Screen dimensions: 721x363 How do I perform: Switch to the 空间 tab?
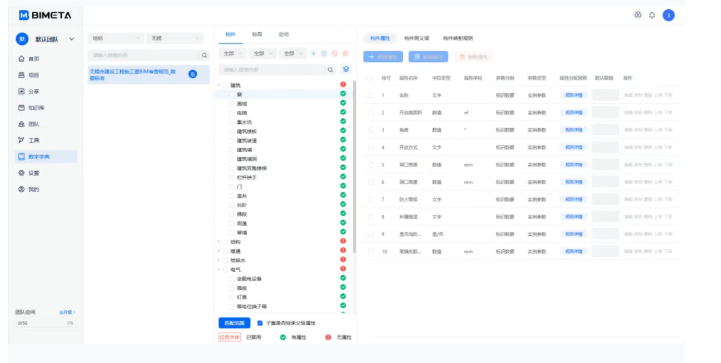click(x=284, y=35)
